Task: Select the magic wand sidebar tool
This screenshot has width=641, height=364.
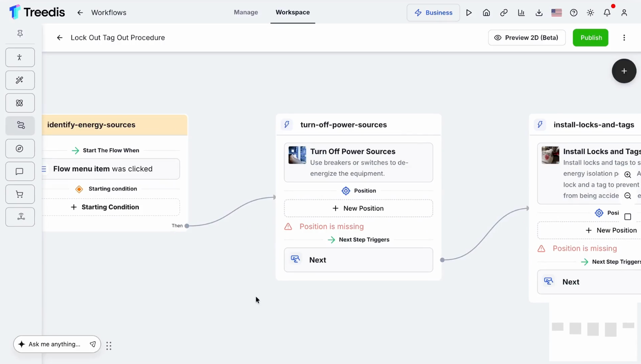Action: click(20, 80)
